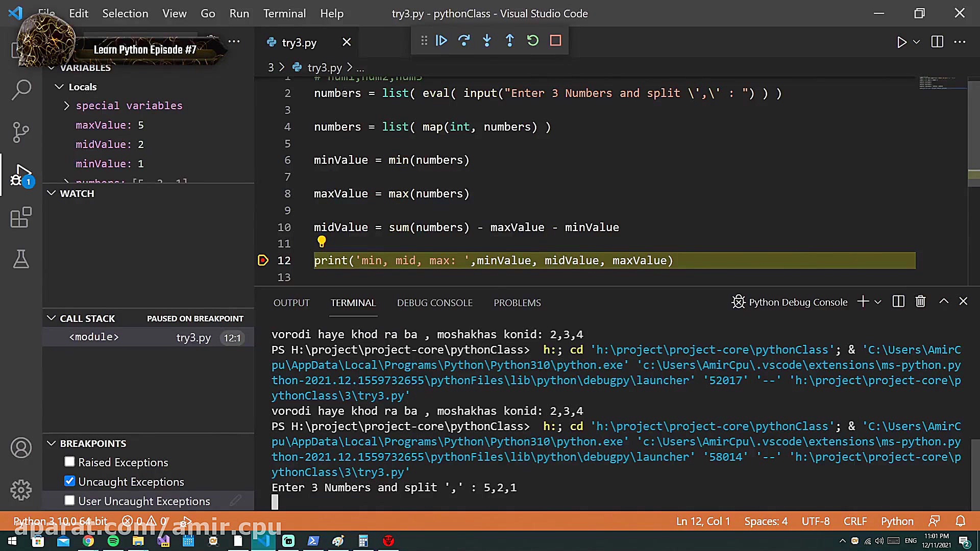Image resolution: width=980 pixels, height=551 pixels.
Task: Kill terminal with the trash icon
Action: point(920,302)
